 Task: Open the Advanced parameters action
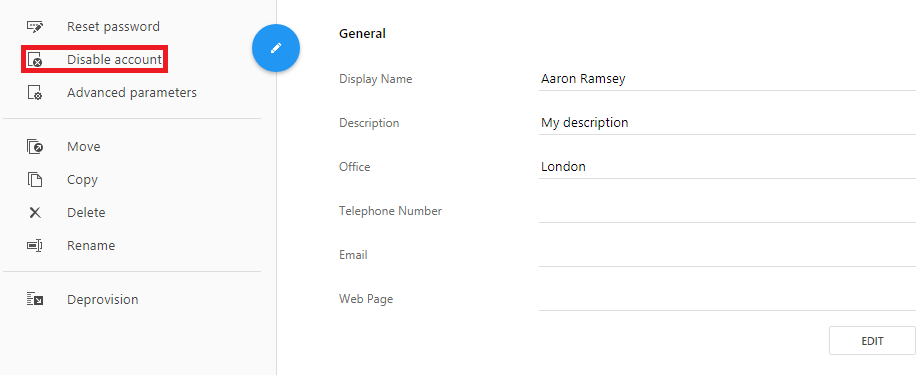pos(132,92)
